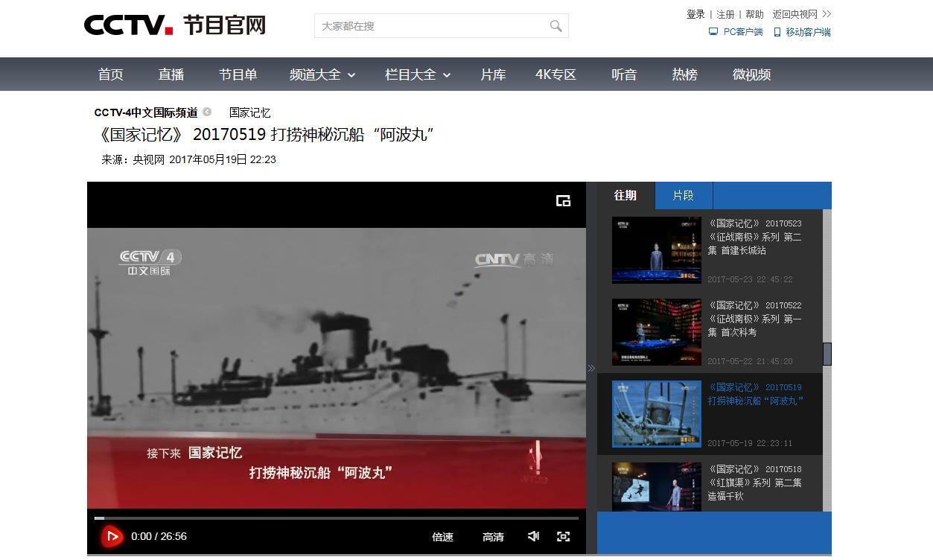Go to 首页 in navigation bar
Image resolution: width=933 pixels, height=560 pixels.
110,74
